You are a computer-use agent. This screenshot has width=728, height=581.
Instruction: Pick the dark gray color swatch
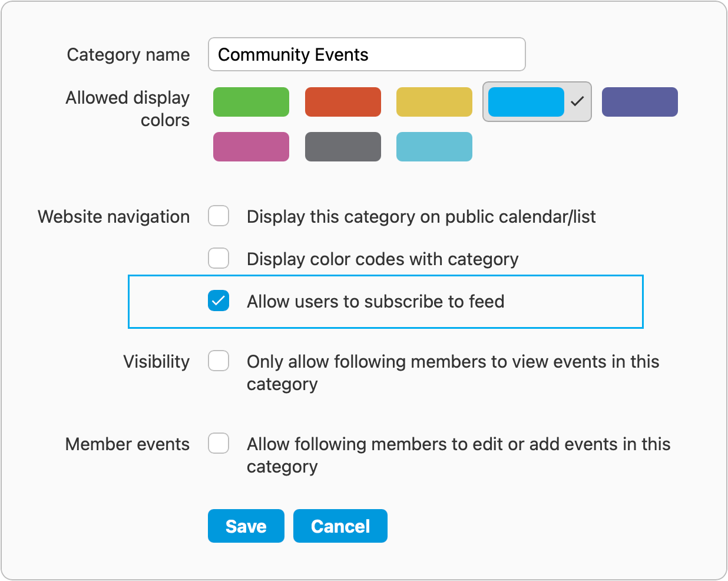pos(343,147)
